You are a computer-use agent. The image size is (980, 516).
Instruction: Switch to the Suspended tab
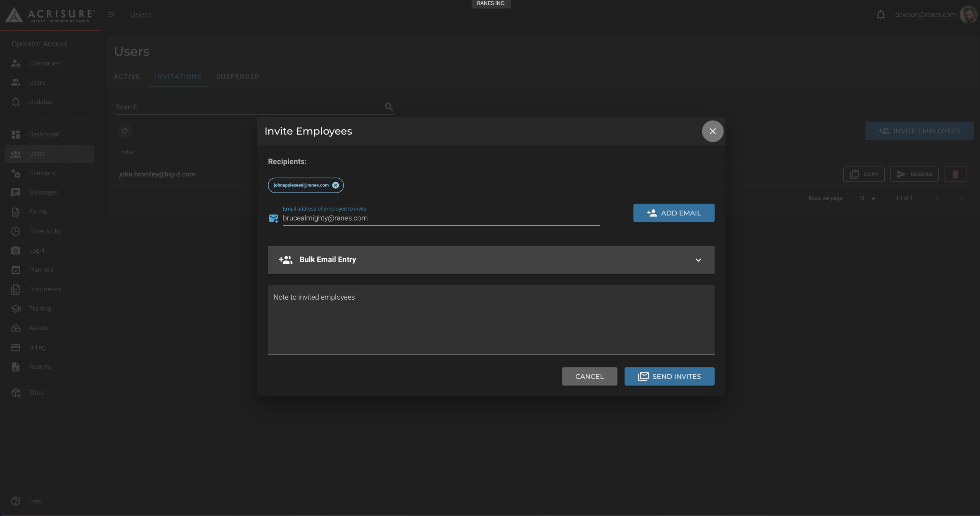point(237,77)
